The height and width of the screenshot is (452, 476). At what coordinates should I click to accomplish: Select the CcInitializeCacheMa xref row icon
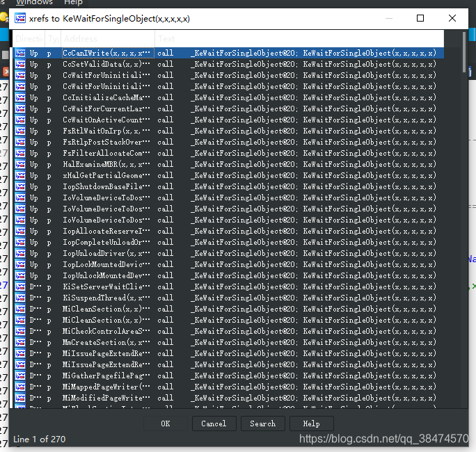pyautogui.click(x=20, y=97)
